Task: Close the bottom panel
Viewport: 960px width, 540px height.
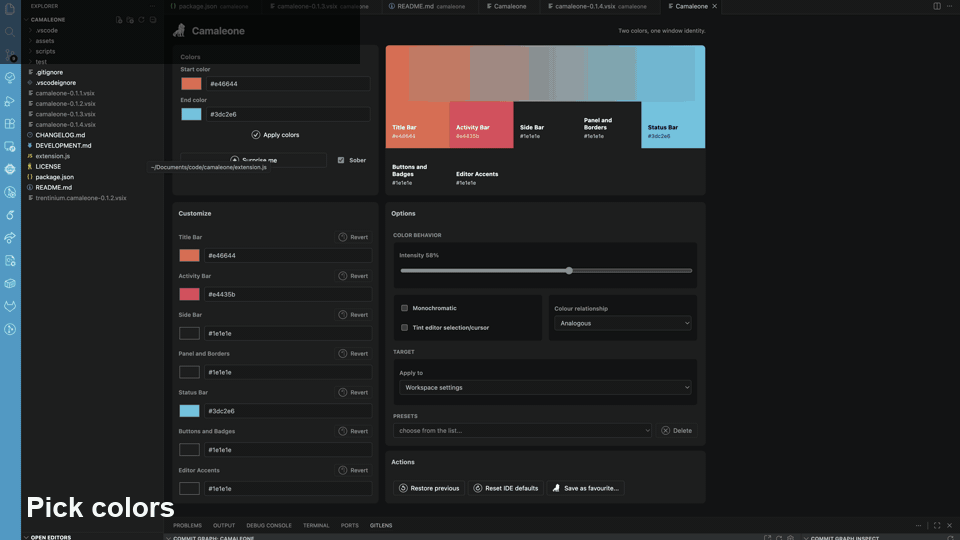Action: pos(950,525)
